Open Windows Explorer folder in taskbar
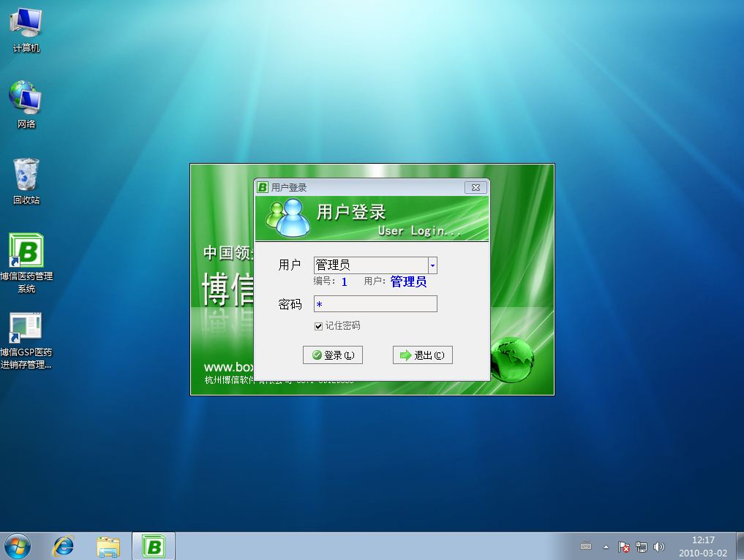Screen dimensions: 744x560 pyautogui.click(x=108, y=546)
